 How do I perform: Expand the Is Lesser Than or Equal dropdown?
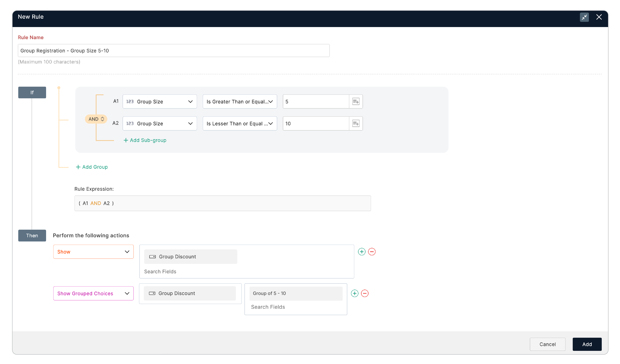(240, 123)
